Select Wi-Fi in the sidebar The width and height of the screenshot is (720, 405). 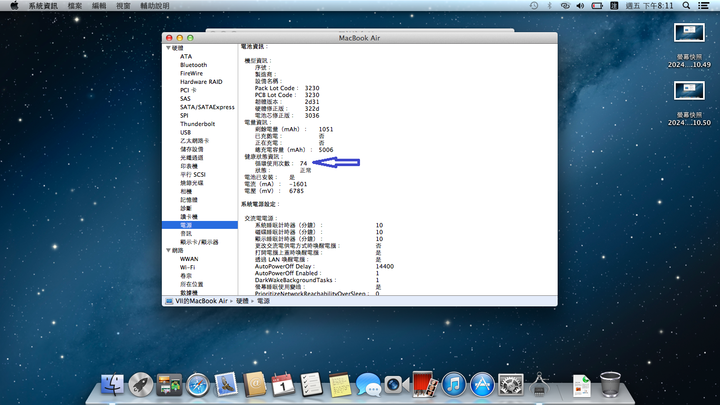(187, 267)
